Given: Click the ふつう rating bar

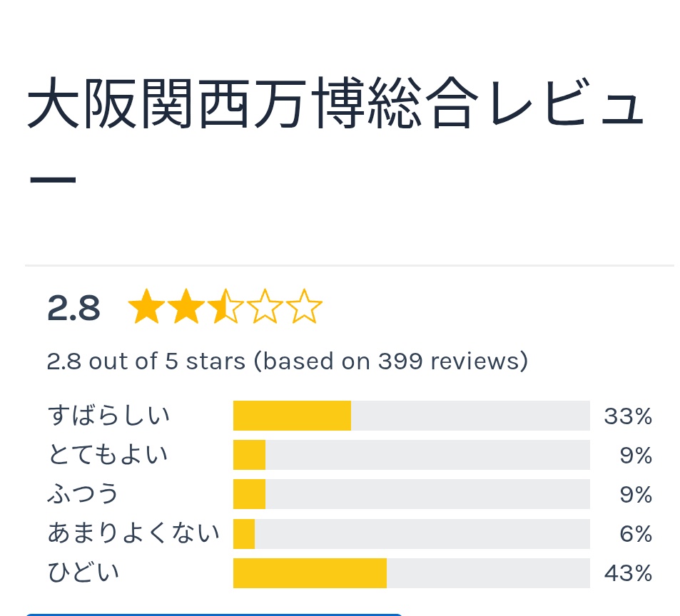Looking at the screenshot, I should (x=411, y=494).
